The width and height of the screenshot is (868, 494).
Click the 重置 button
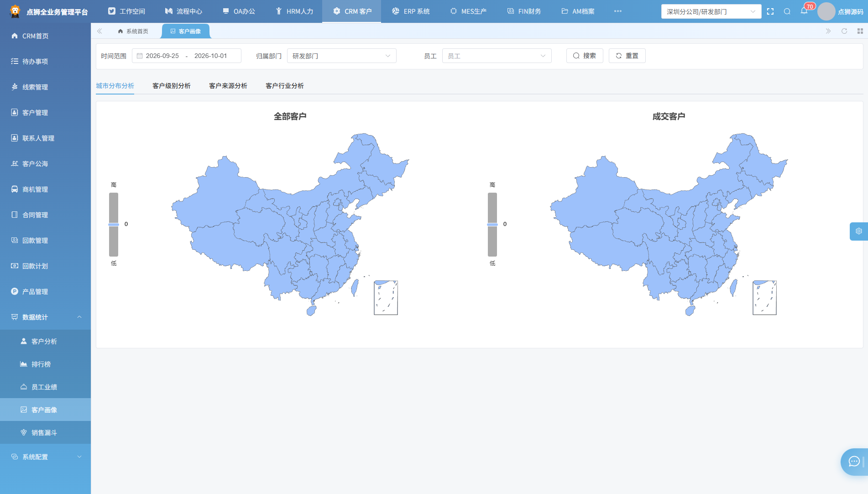pos(627,56)
